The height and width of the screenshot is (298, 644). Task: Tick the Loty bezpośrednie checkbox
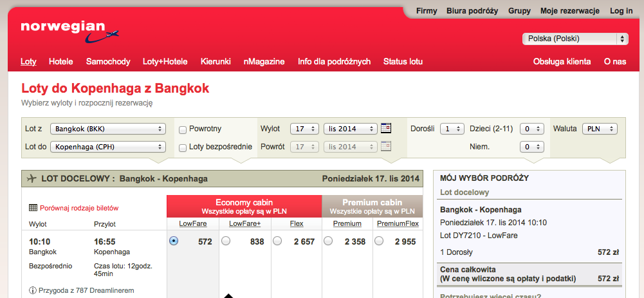pos(183,147)
